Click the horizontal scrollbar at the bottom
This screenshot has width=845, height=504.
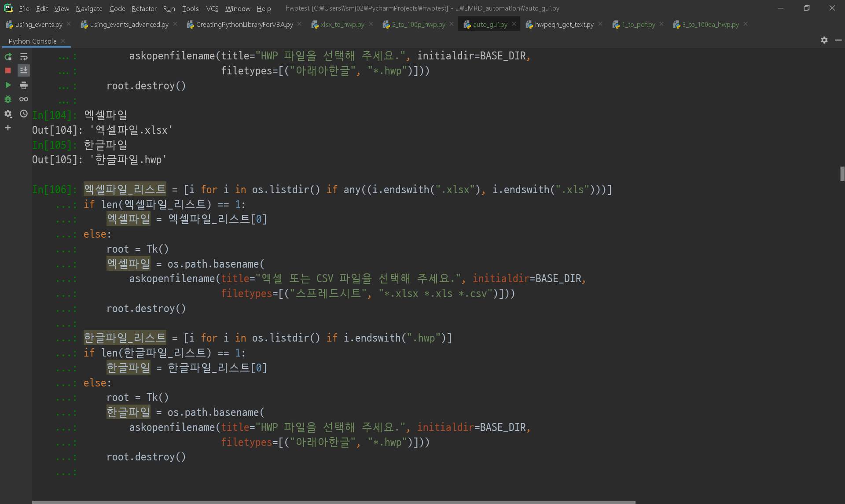(x=334, y=502)
